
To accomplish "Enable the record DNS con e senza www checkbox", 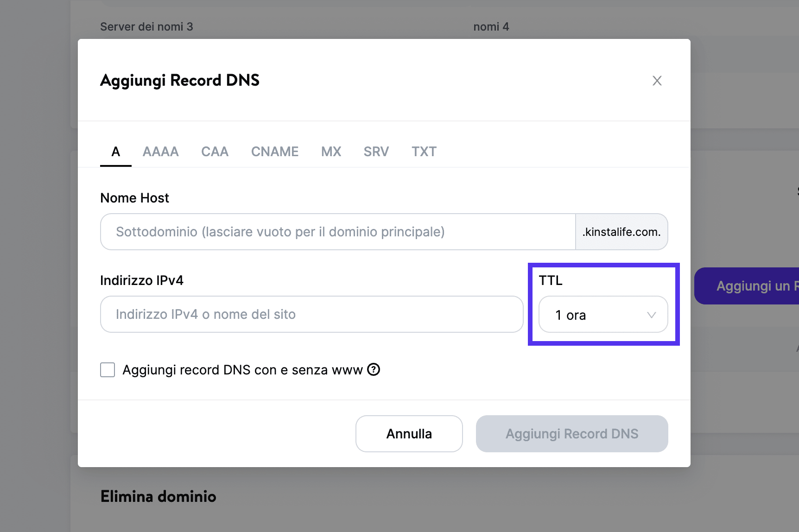I will click(107, 369).
